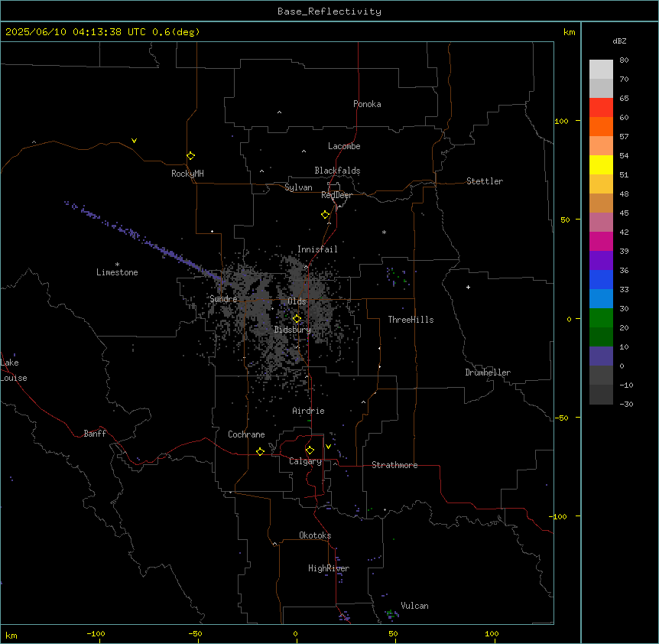Select the magenta 42 dBZ legend color
Viewport: 659px width, 644px height.
pos(601,241)
